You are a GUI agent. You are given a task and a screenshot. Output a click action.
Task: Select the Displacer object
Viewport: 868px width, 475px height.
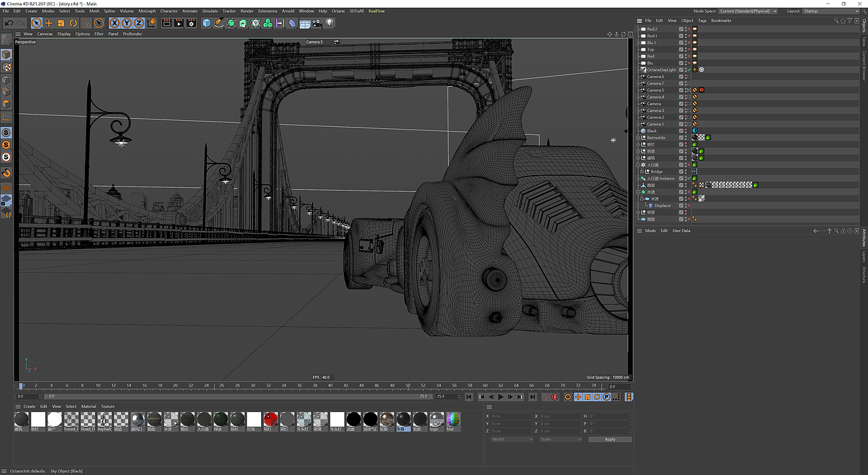[663, 206]
